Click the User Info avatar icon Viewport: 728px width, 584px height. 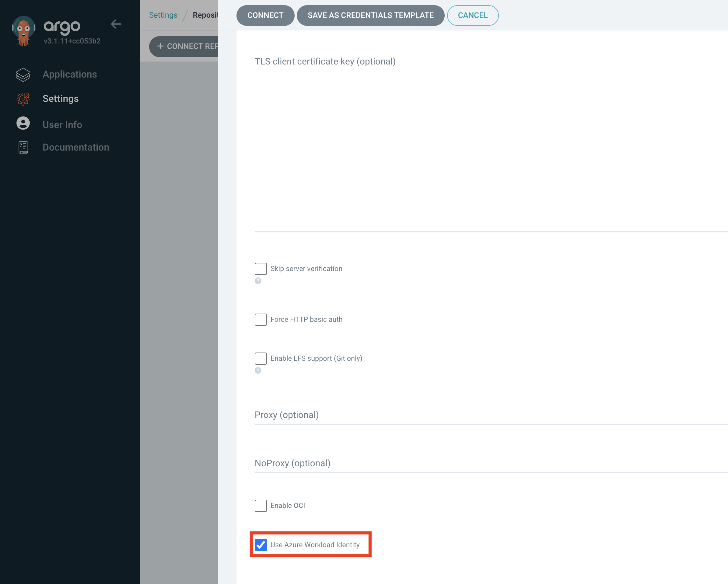pyautogui.click(x=23, y=123)
